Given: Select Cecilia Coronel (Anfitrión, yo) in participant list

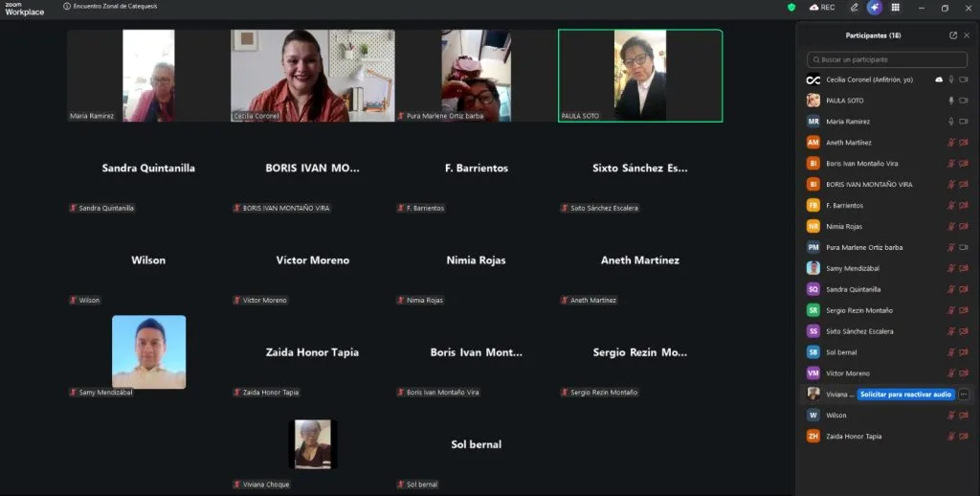Looking at the screenshot, I should click(x=887, y=79).
